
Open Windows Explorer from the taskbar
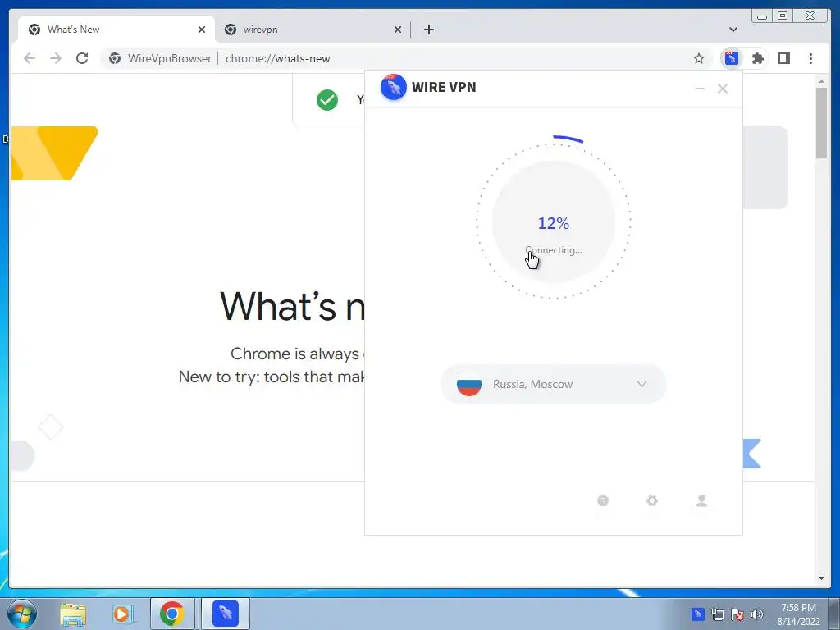[73, 614]
